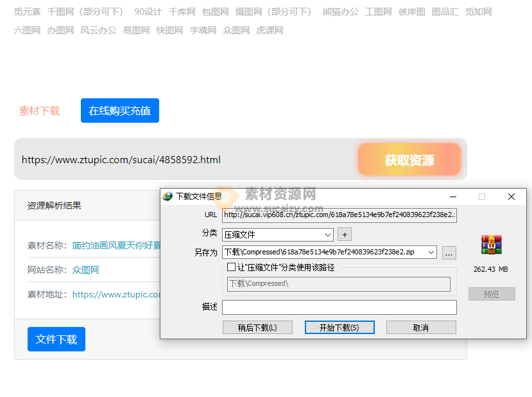Minimize the download file info dialog
Viewport: 532px width, 397px height.
click(453, 197)
